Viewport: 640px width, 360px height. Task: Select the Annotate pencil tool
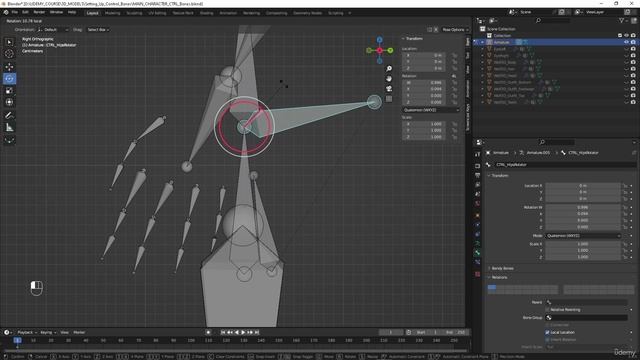coord(9,116)
